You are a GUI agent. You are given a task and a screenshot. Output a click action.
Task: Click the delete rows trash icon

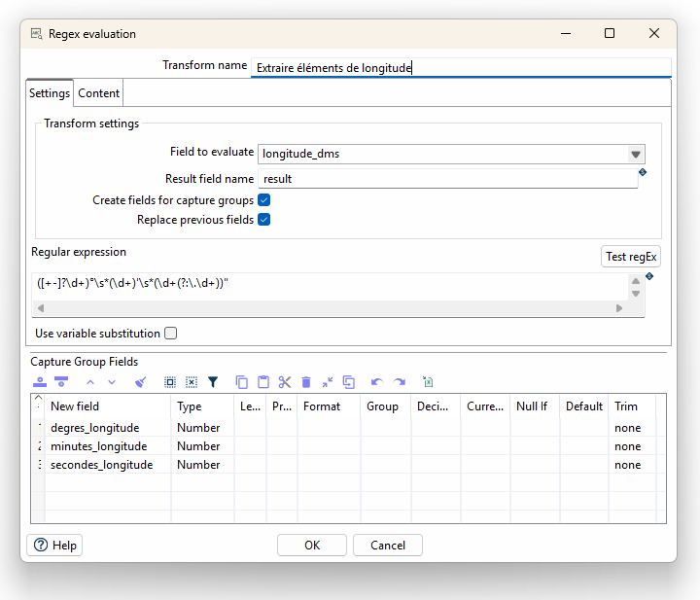point(306,382)
